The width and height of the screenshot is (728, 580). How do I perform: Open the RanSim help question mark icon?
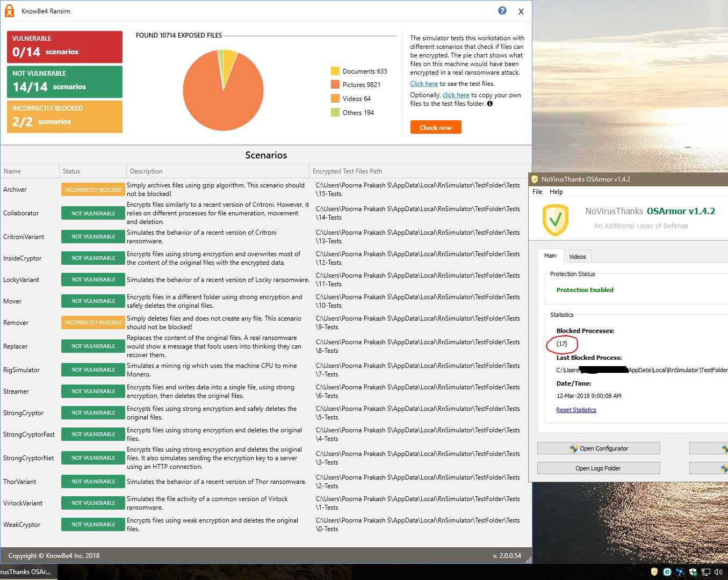click(502, 11)
